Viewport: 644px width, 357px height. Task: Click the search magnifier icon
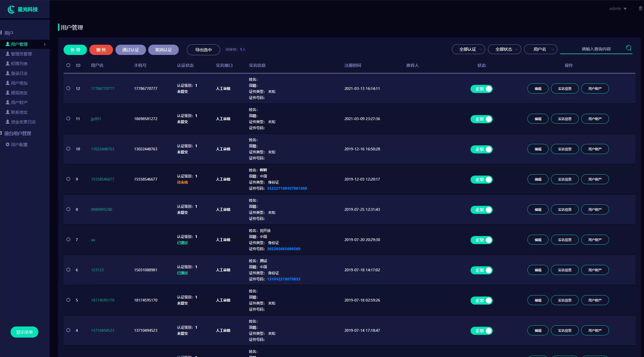click(x=628, y=48)
